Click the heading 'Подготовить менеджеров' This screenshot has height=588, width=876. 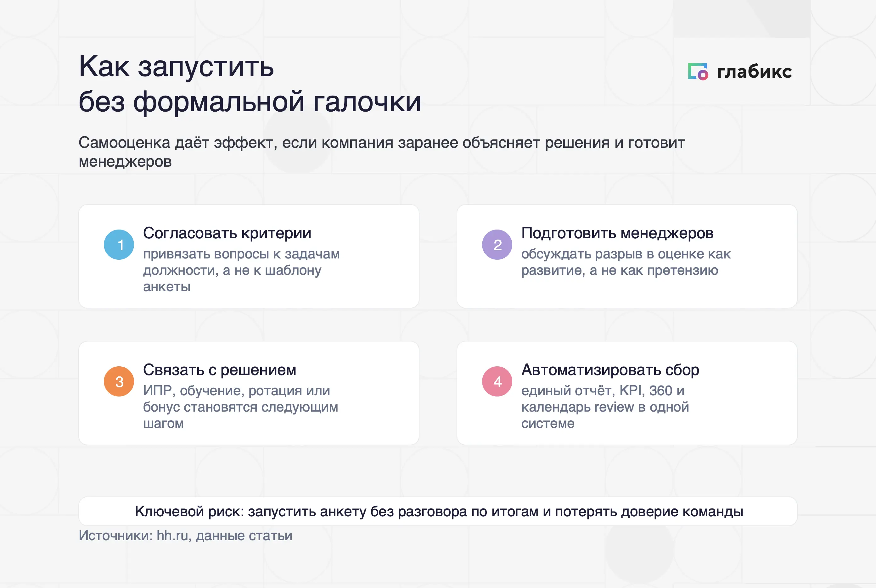point(617,233)
